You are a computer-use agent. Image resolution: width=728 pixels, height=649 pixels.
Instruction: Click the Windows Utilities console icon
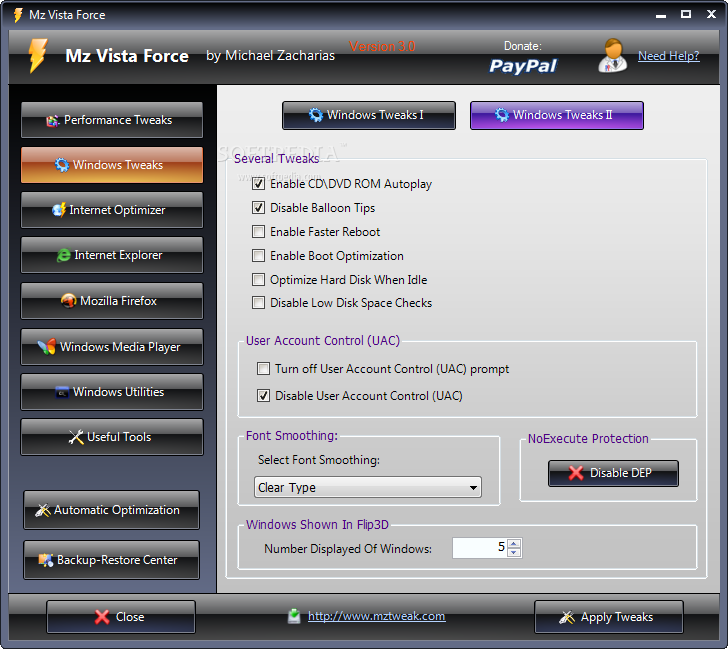[62, 392]
